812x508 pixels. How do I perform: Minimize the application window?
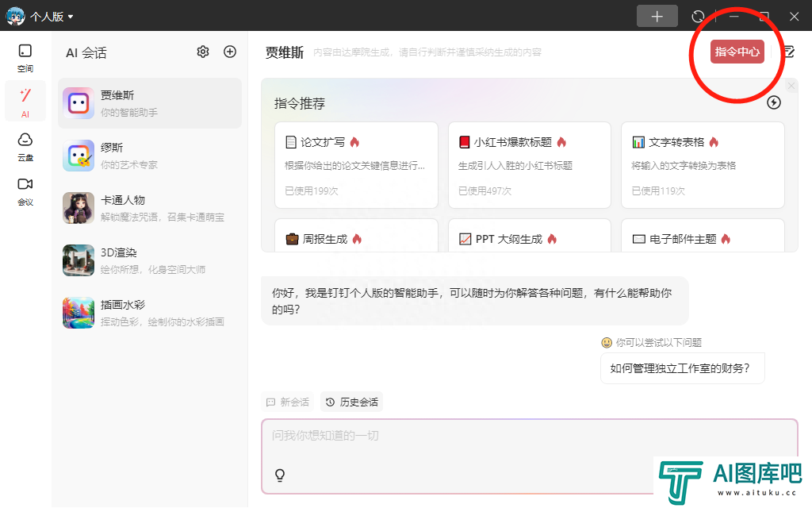point(733,17)
